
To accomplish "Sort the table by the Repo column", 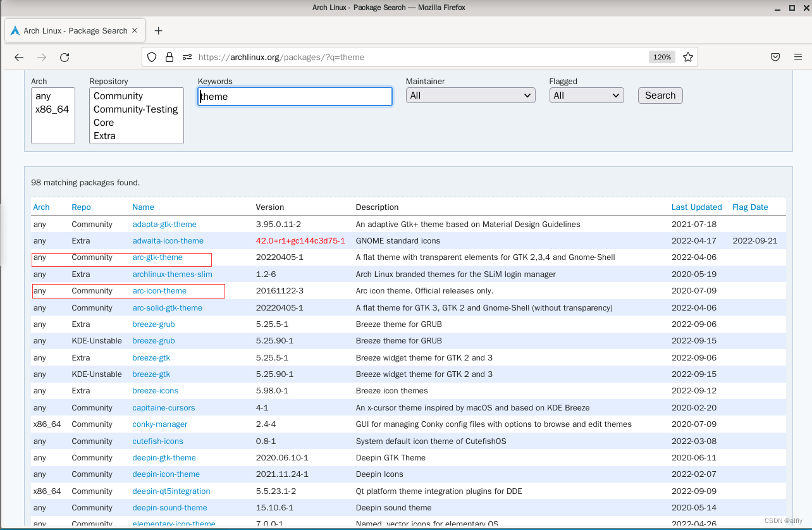I will [81, 207].
